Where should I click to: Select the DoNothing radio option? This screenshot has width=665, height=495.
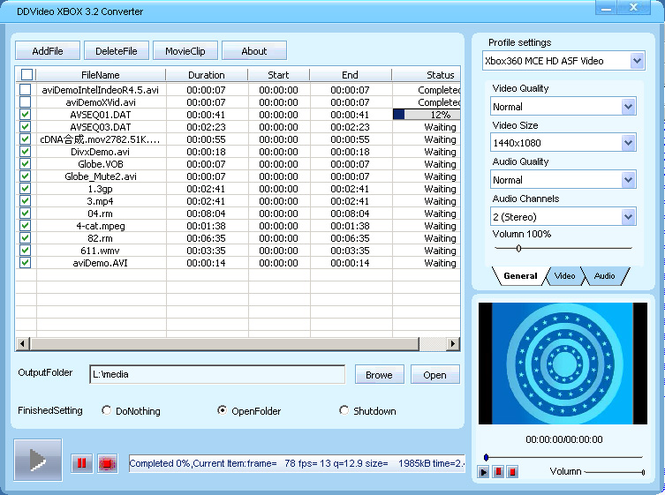pyautogui.click(x=106, y=410)
